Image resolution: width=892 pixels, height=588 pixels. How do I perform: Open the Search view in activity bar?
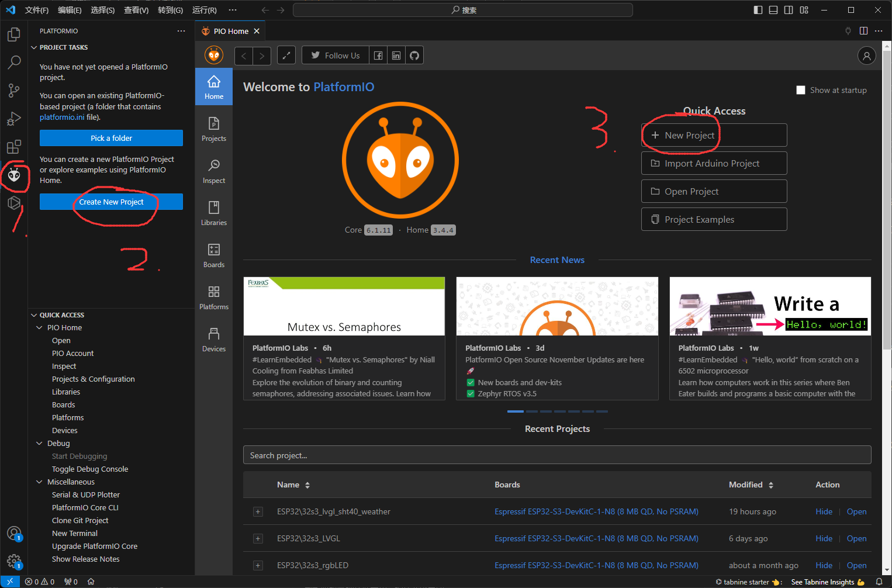point(14,62)
